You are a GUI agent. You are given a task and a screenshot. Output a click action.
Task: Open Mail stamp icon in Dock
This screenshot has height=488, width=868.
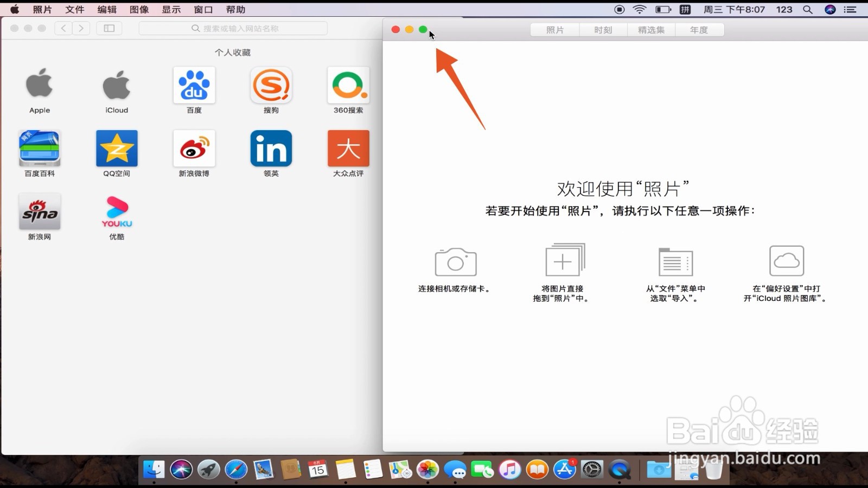point(264,469)
